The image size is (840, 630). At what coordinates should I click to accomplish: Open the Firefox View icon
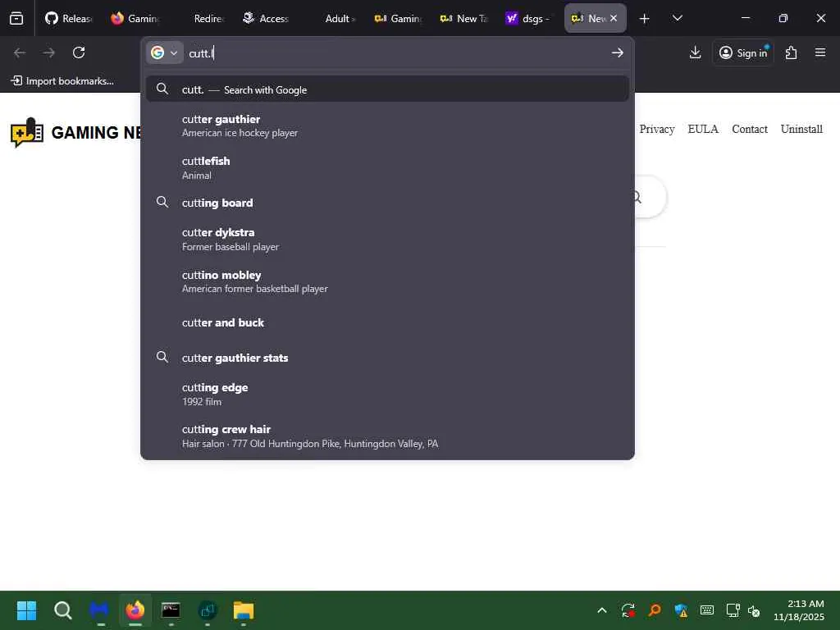coord(16,18)
